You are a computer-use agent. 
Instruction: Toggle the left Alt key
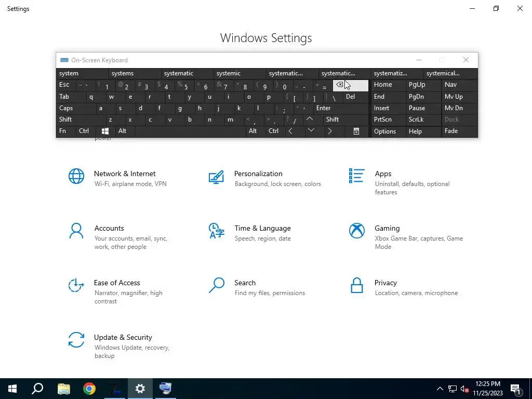point(125,131)
